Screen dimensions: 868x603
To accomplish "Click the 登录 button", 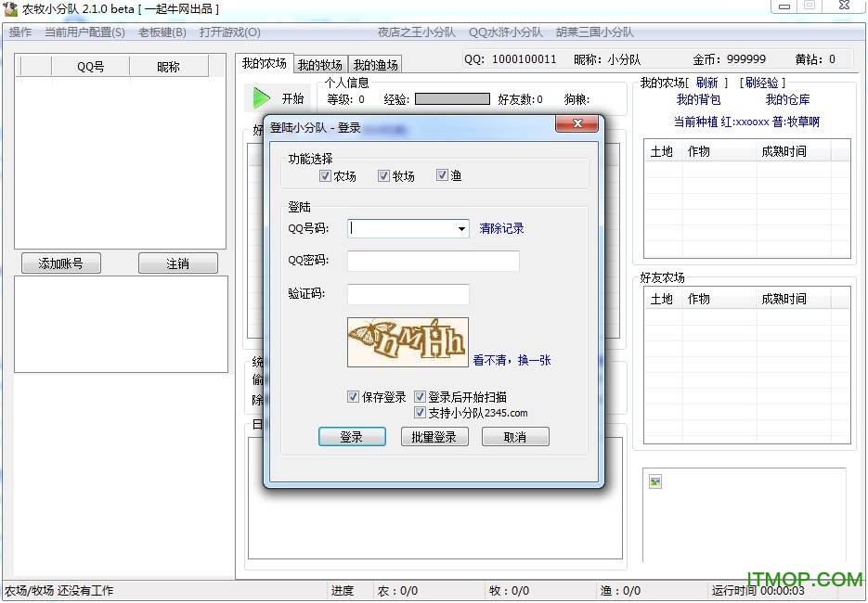I will coord(352,437).
